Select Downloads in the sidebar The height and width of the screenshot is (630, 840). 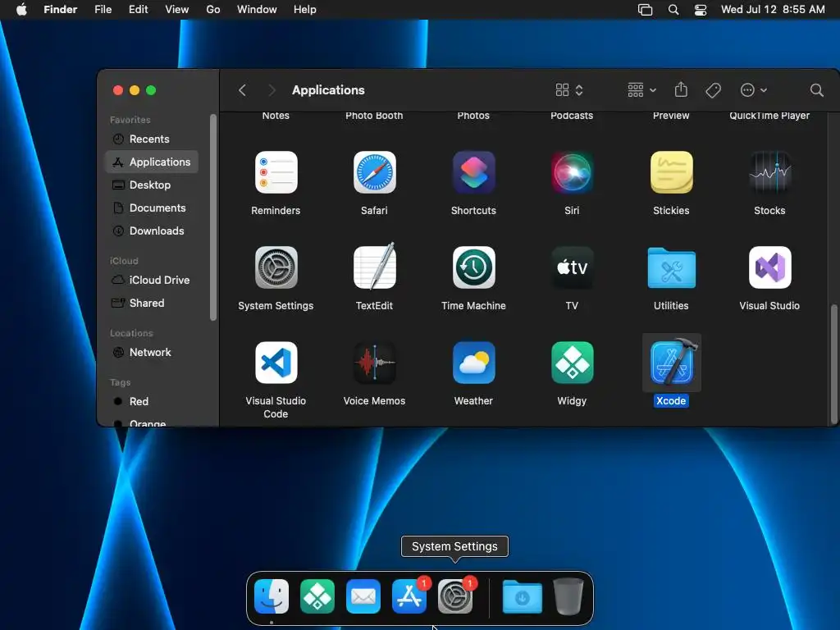[152, 231]
